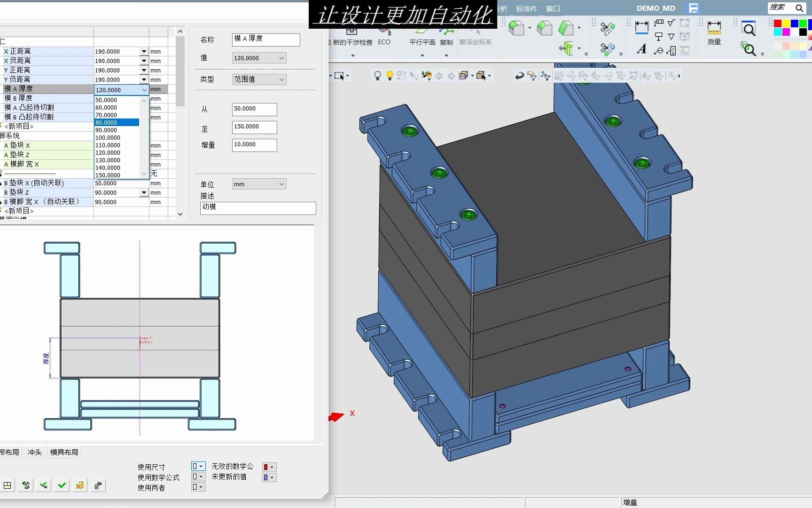Click the green checkmark apply icon
This screenshot has height=508, width=812.
[62, 485]
